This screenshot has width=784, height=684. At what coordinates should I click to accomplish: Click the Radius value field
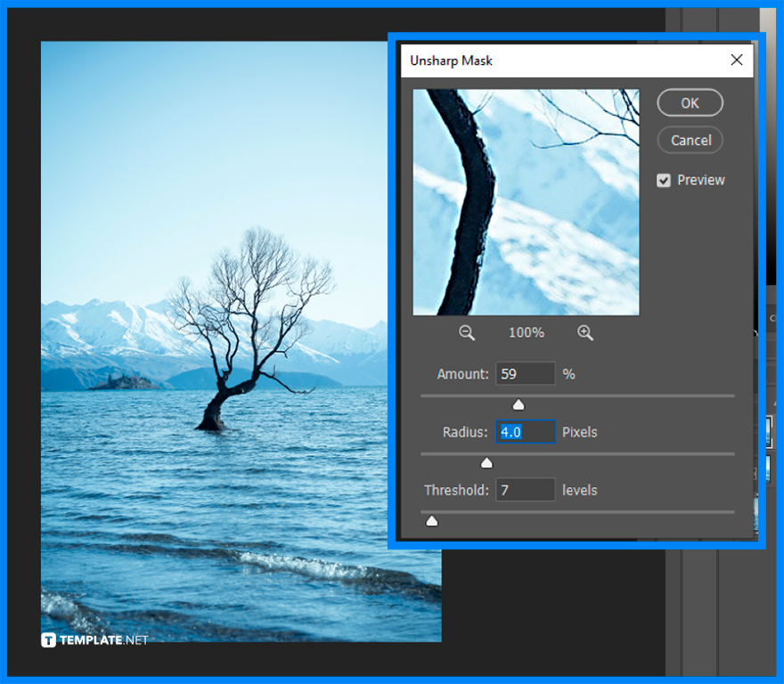525,431
